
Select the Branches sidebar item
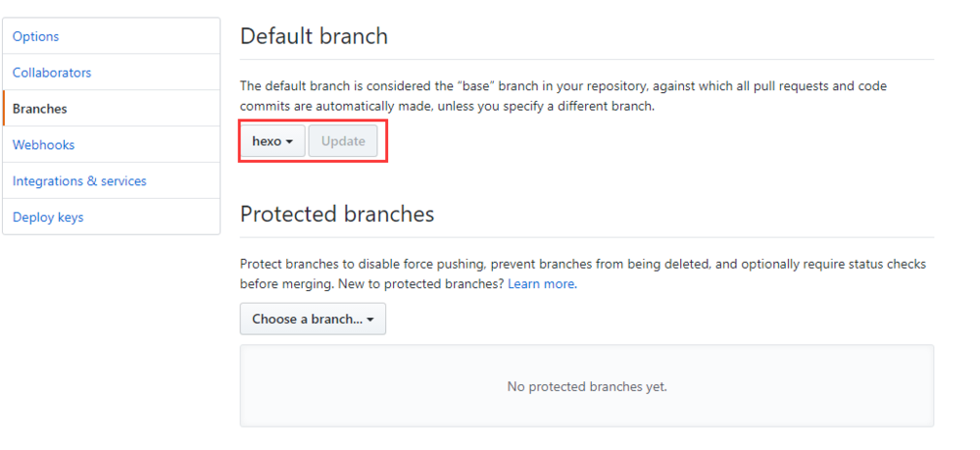(40, 109)
